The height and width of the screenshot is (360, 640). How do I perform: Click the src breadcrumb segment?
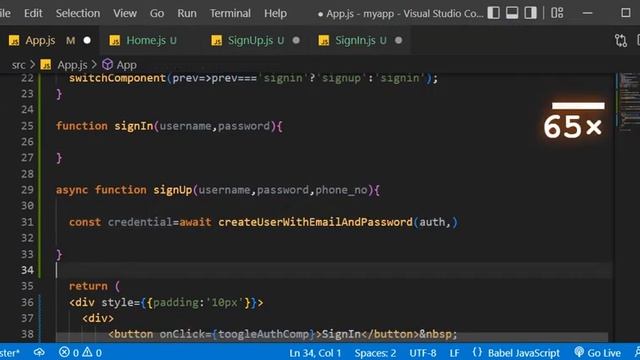click(18, 65)
